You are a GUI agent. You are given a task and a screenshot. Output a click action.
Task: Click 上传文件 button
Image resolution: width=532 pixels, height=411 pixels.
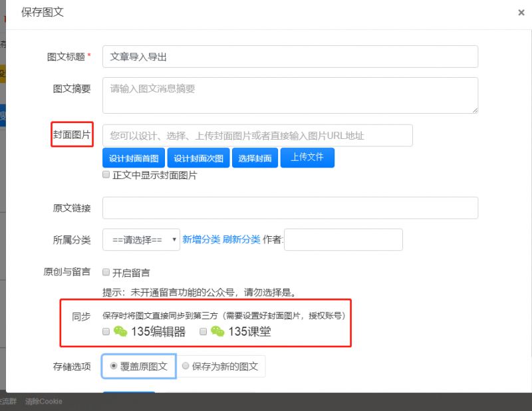[307, 157]
